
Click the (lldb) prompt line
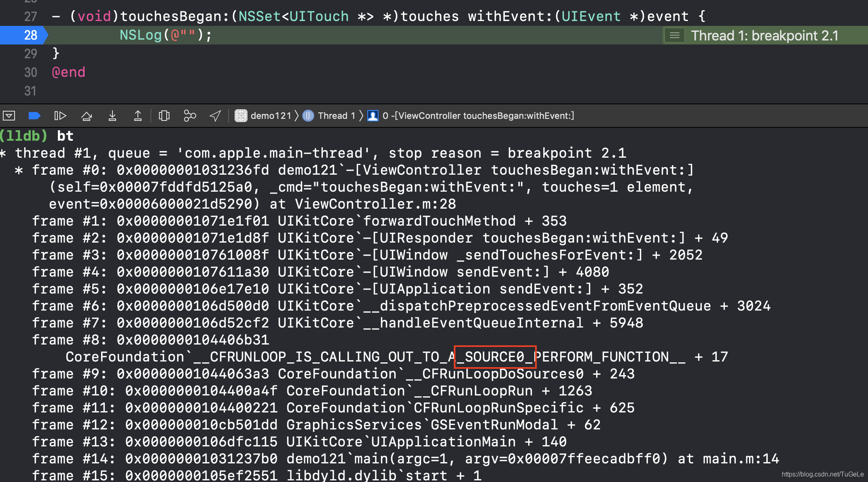[x=37, y=136]
